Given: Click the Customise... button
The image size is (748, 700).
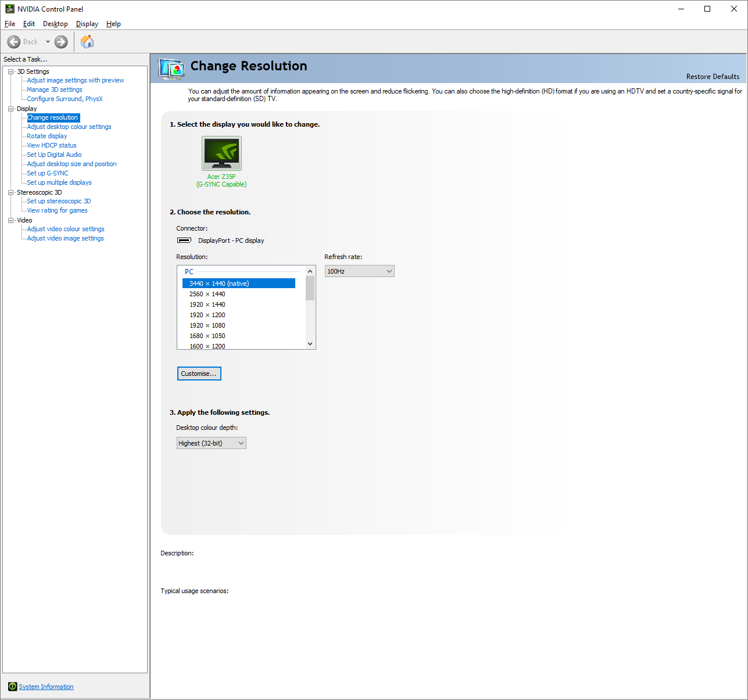Looking at the screenshot, I should pyautogui.click(x=199, y=374).
